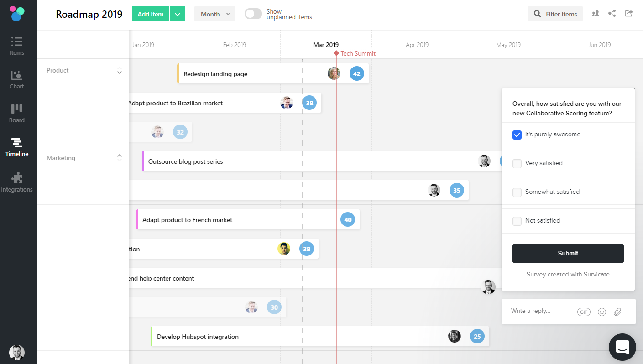The width and height of the screenshot is (643, 364).
Task: Click the share icon in the top toolbar
Action: click(612, 14)
